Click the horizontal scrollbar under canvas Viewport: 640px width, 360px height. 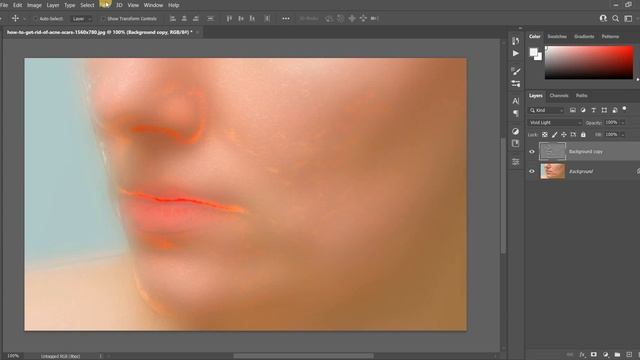click(303, 356)
